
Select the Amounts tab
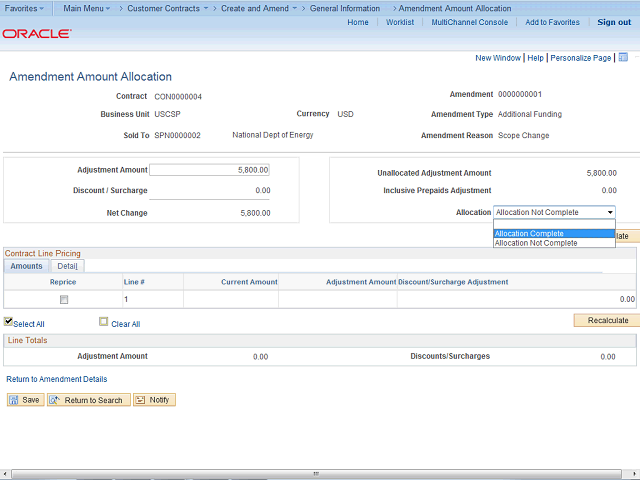click(26, 266)
